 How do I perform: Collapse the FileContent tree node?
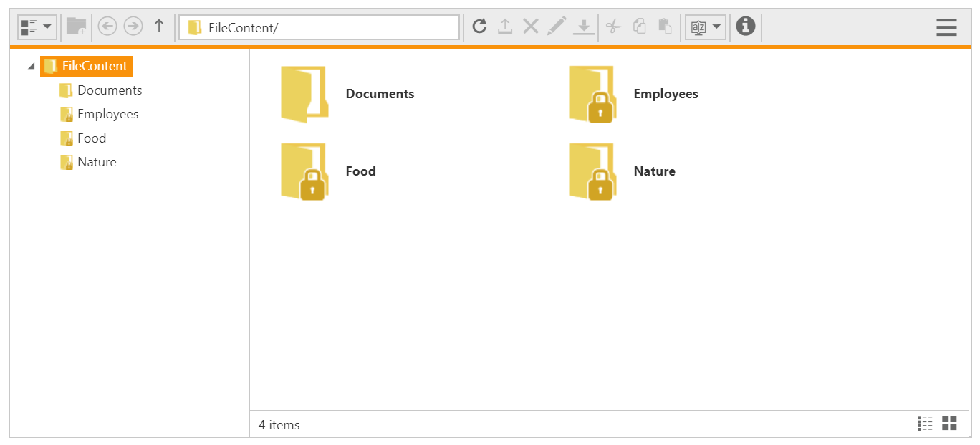[31, 66]
